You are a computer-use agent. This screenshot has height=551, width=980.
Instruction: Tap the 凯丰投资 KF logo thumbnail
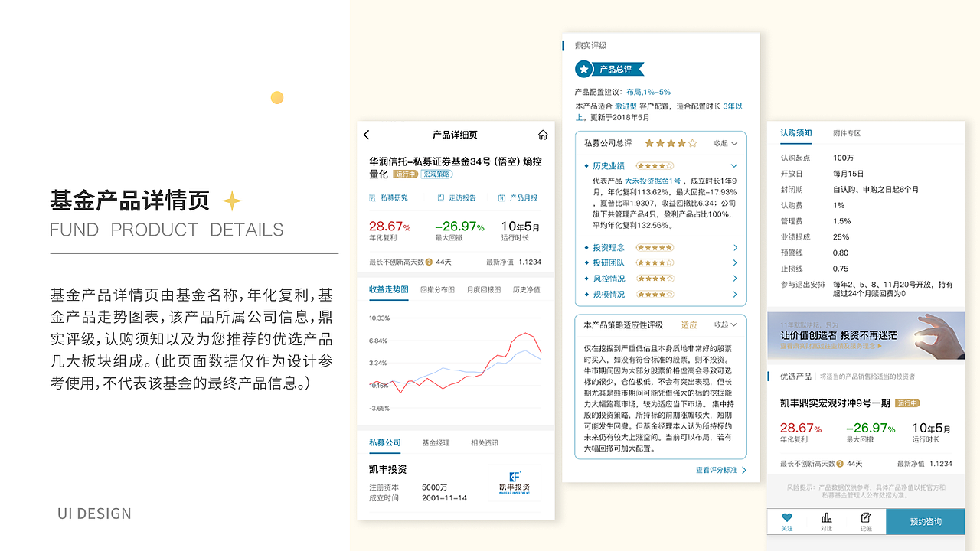point(514,482)
